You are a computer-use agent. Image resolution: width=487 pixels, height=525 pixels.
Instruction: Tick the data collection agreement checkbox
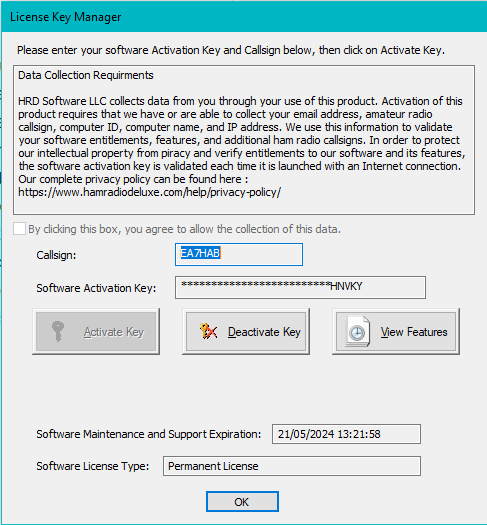click(19, 229)
